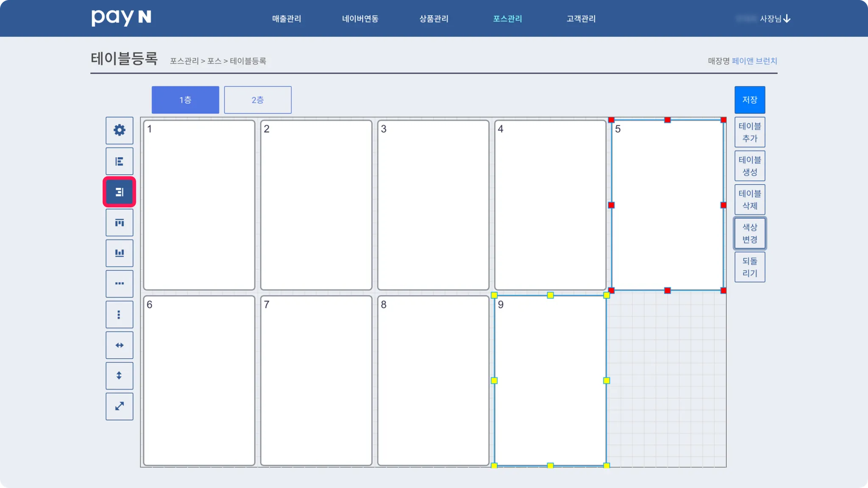Switch to the 2층 floor tab
The width and height of the screenshot is (868, 488).
[x=257, y=100]
